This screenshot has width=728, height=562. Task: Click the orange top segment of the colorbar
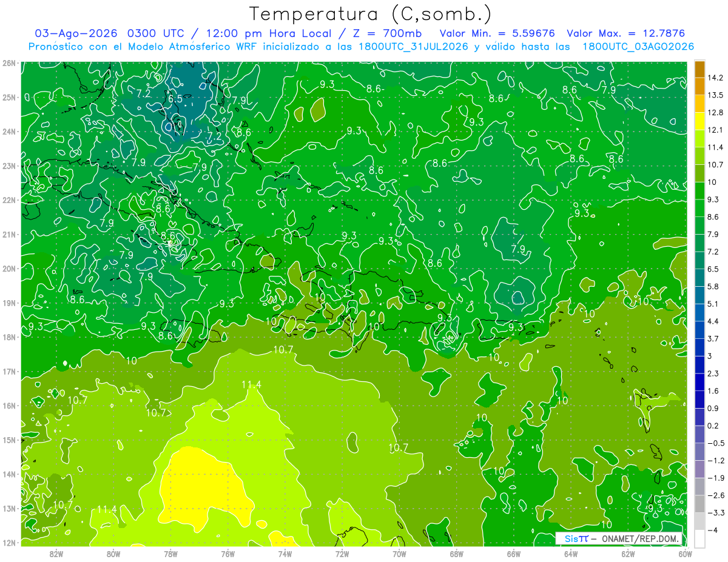pyautogui.click(x=699, y=69)
